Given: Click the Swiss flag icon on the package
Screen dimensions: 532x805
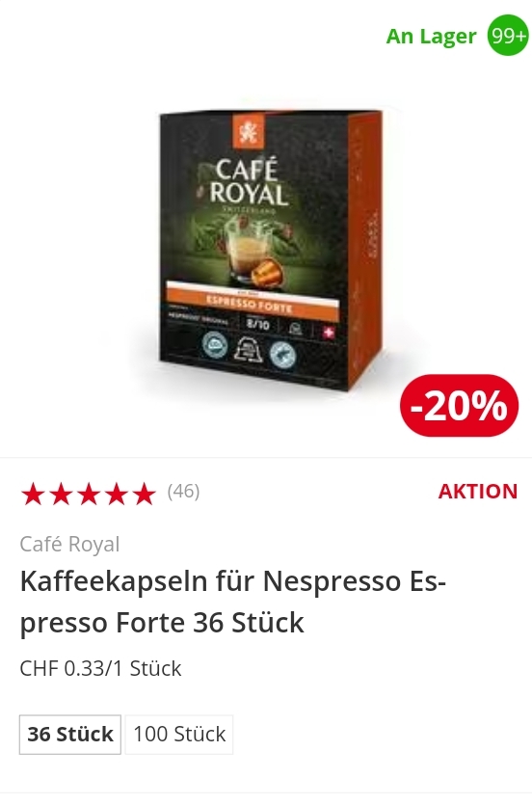Looking at the screenshot, I should click(x=329, y=332).
